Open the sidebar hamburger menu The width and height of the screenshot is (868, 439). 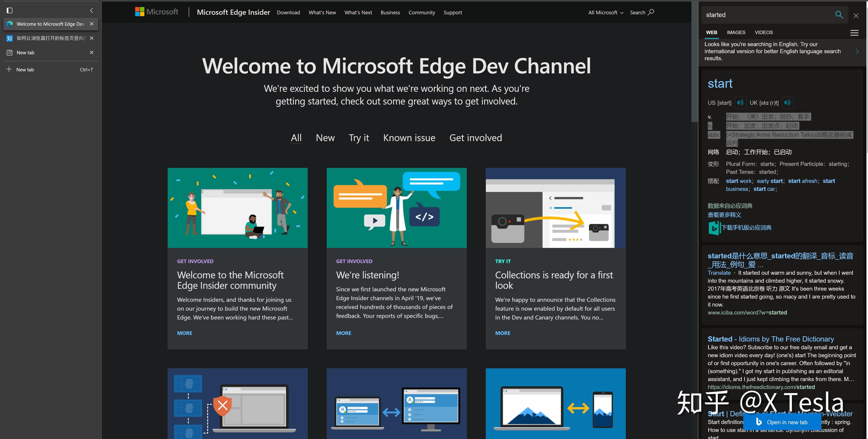[x=854, y=33]
